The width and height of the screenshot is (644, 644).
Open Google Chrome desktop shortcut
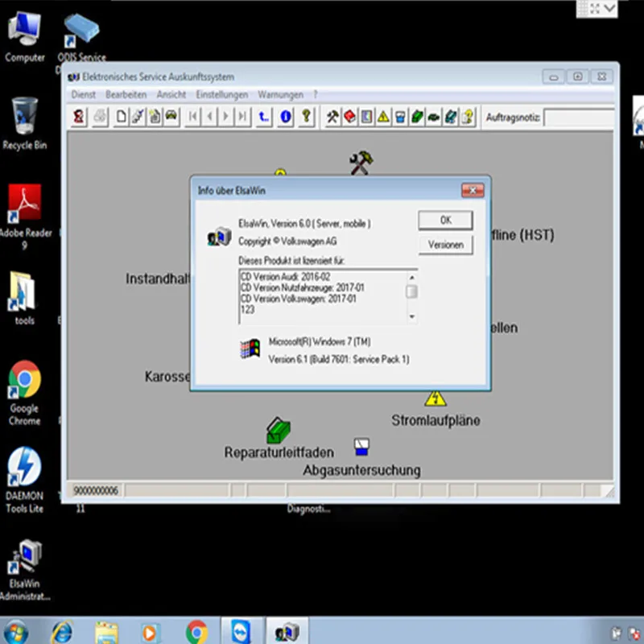(x=25, y=393)
